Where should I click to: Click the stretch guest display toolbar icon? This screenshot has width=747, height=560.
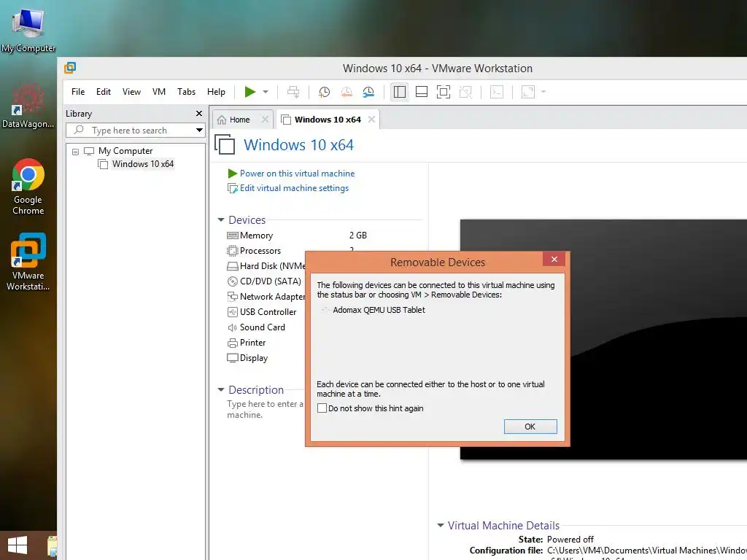click(528, 92)
